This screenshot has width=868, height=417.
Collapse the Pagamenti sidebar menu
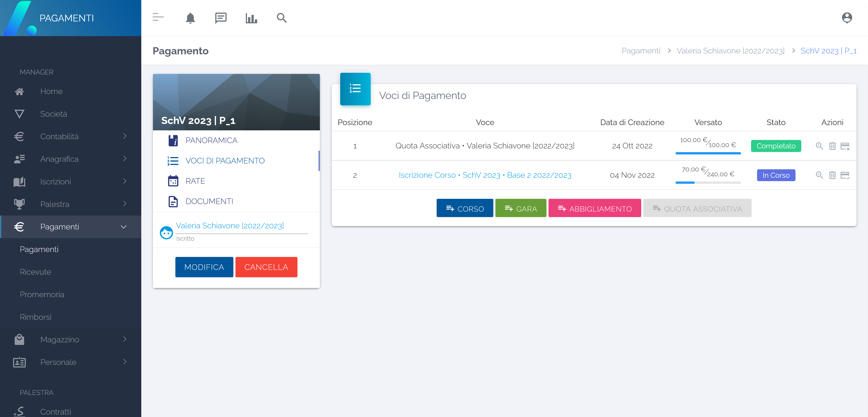tap(71, 226)
